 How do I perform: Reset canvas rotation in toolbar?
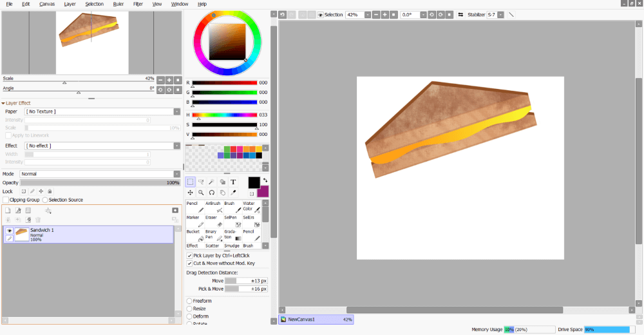point(450,15)
